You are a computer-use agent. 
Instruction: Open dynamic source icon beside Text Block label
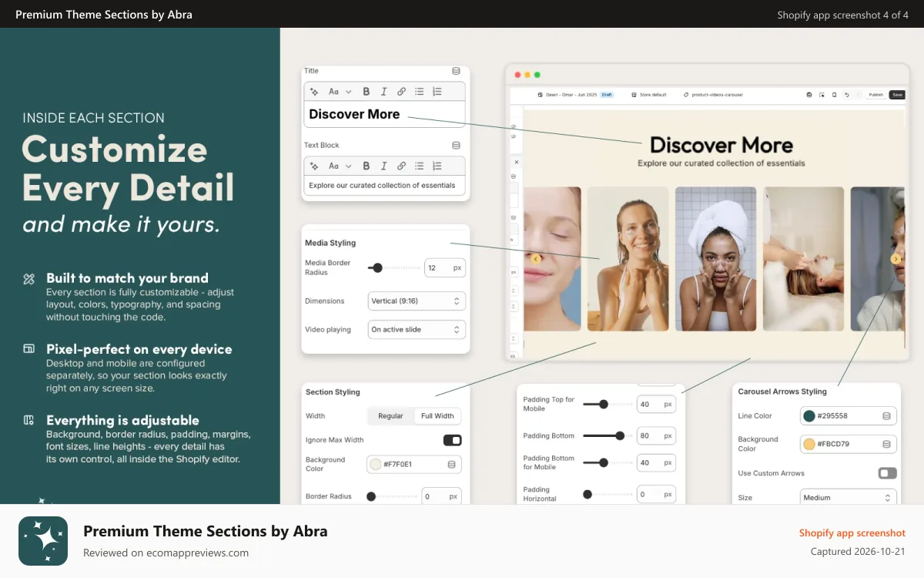[456, 145]
